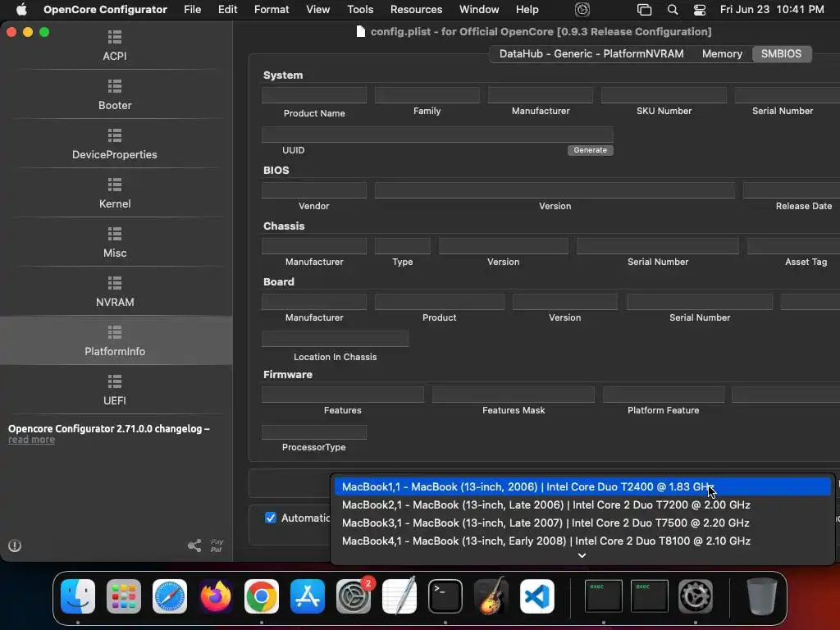Open the View menu
This screenshot has height=630, width=840.
317,10
